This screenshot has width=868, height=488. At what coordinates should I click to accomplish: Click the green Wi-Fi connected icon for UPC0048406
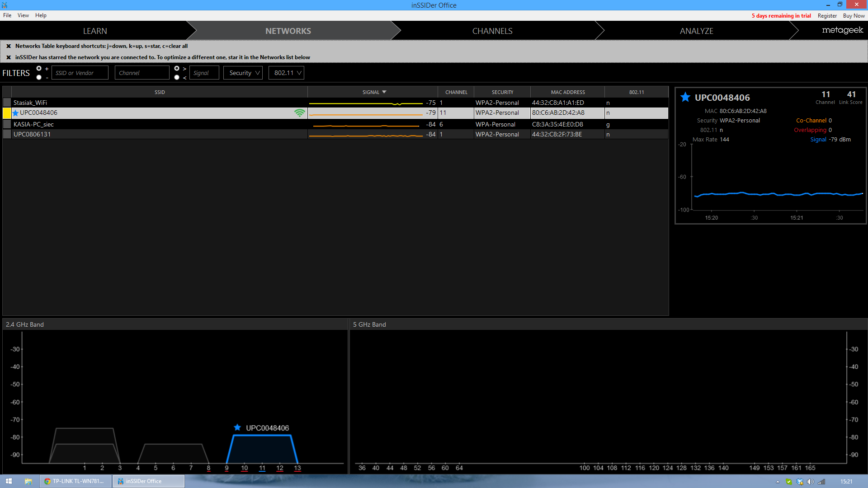[x=299, y=113]
